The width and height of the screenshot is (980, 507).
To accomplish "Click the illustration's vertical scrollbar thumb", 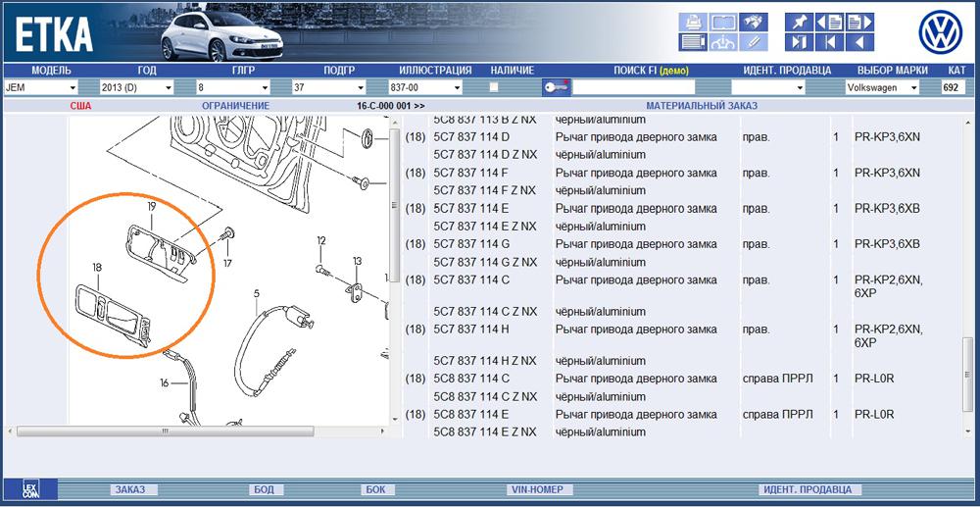I will [394, 205].
